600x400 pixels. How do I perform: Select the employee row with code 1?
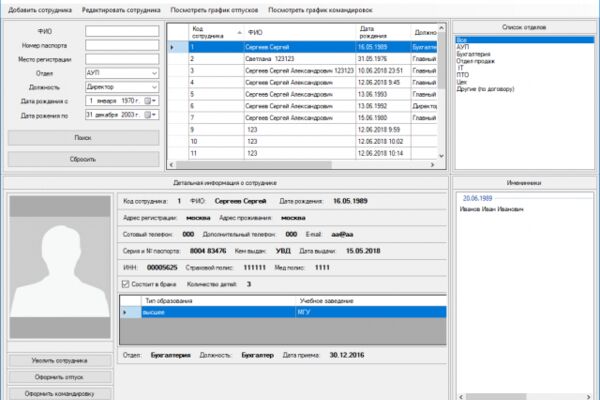tap(302, 47)
